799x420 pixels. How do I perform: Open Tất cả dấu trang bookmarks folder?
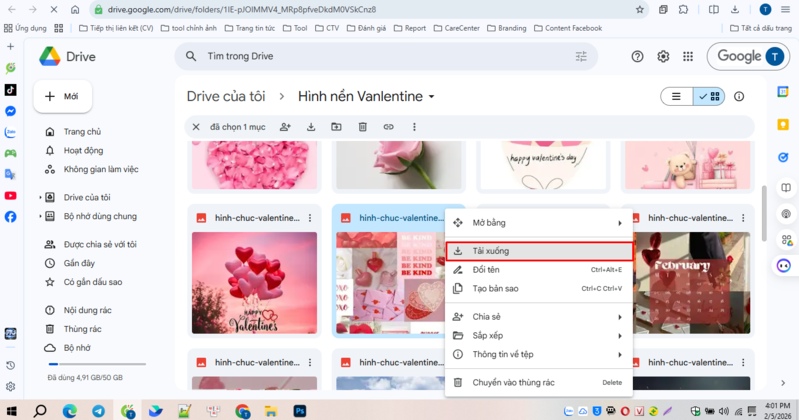tap(761, 28)
